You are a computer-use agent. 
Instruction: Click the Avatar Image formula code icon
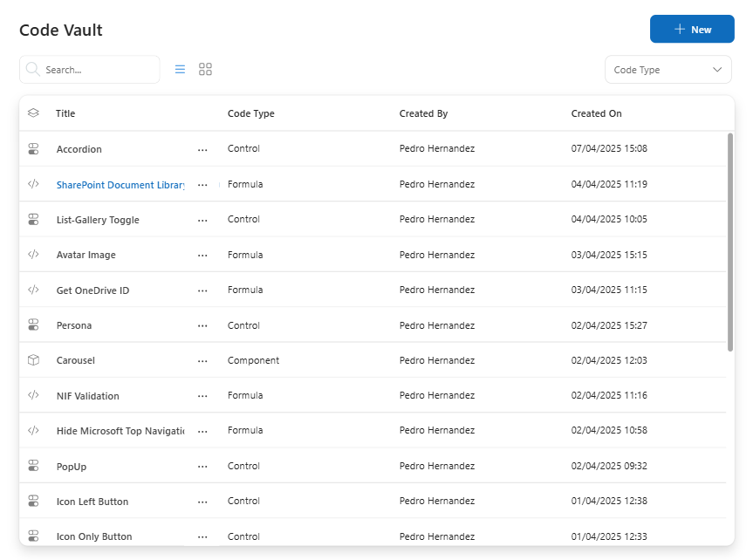tap(33, 255)
